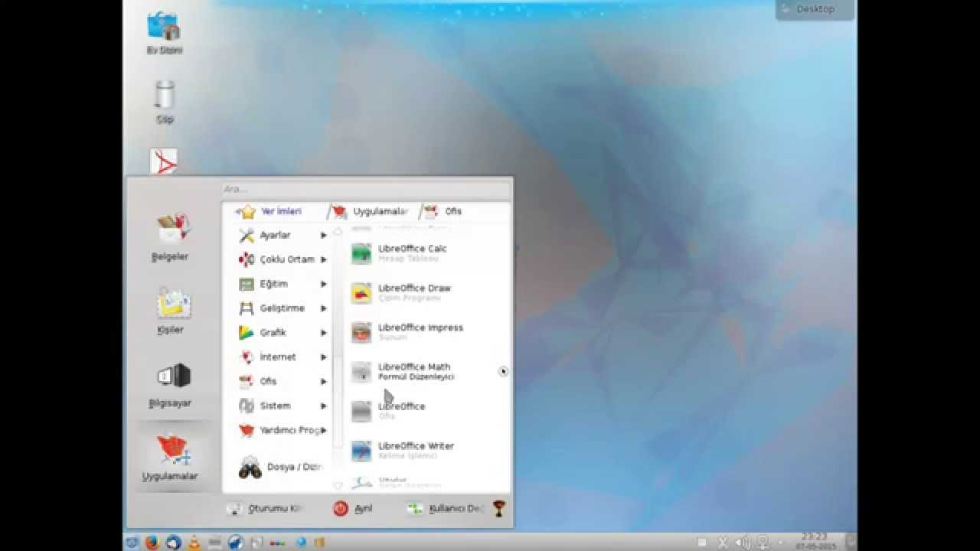Screen dimensions: 980x551
Task: Expand the Geliştirme submenu
Action: point(283,308)
